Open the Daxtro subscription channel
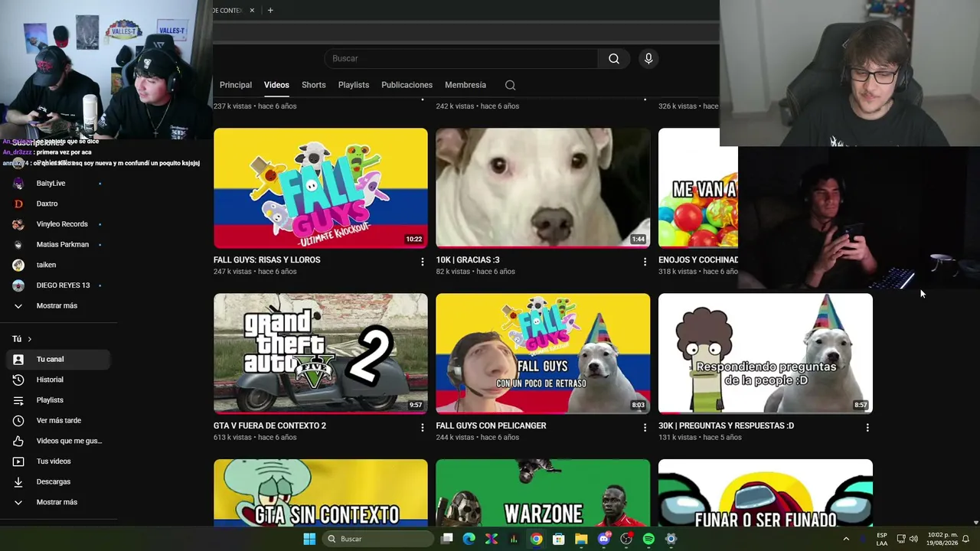Screen dimensions: 980x551 59,204
